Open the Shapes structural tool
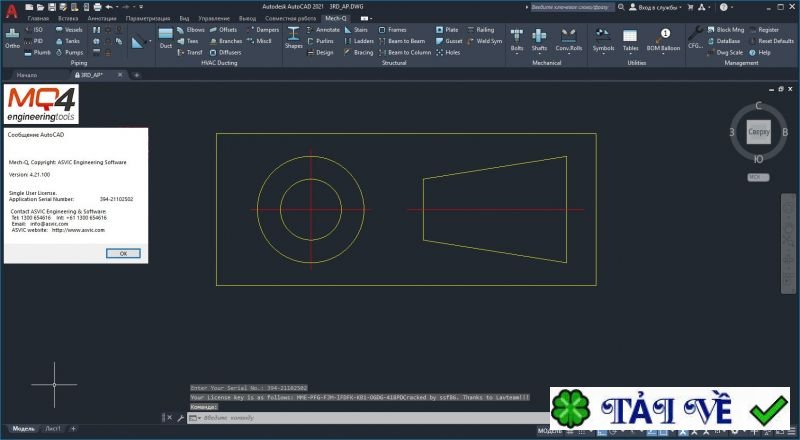The height and width of the screenshot is (440, 800). [x=293, y=38]
